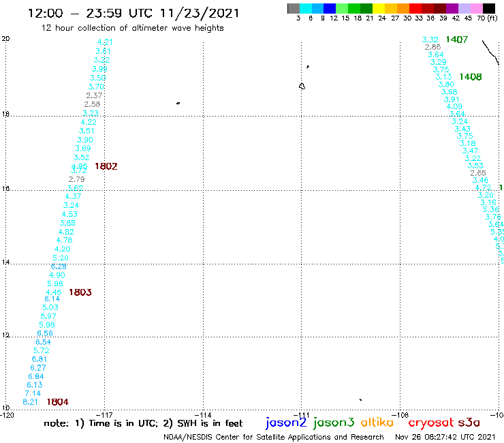This screenshot has height=443, width=504.
Task: Choose the yellow swatch in the color scale
Action: [x=379, y=8]
